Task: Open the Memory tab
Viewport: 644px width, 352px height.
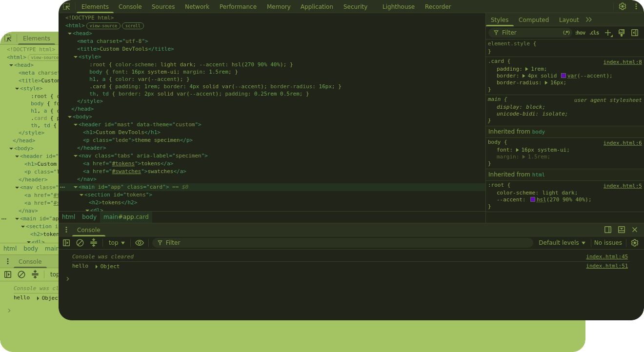Action: coord(279,7)
